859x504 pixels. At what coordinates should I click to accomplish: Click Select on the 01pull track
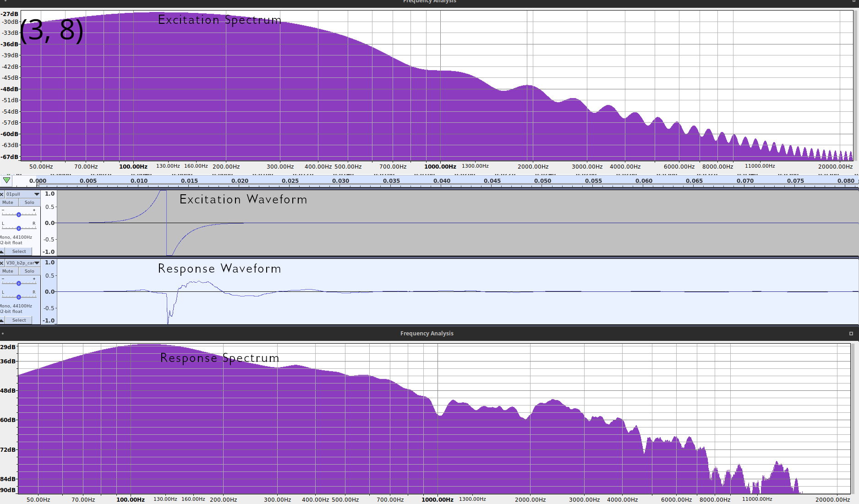coord(19,252)
